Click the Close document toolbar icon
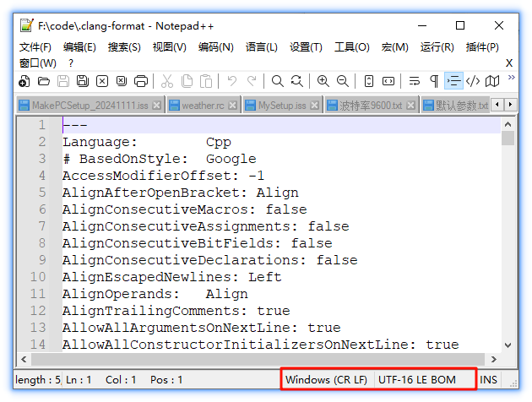532x402 pixels. pyautogui.click(x=102, y=81)
